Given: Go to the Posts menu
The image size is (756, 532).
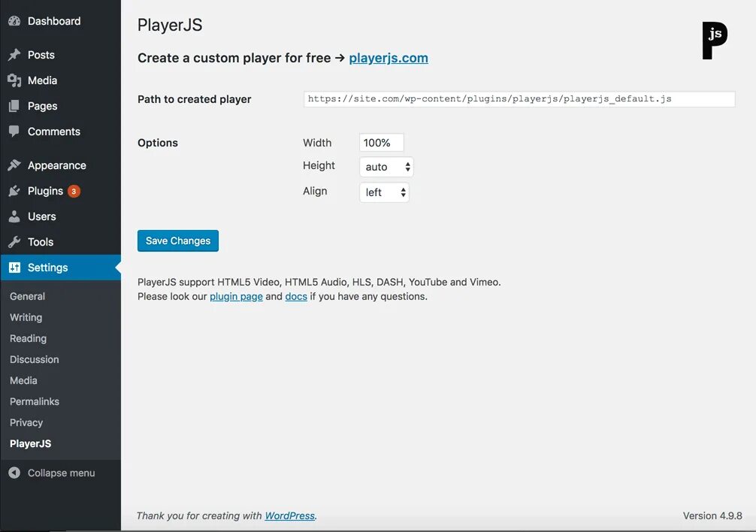Looking at the screenshot, I should point(41,55).
